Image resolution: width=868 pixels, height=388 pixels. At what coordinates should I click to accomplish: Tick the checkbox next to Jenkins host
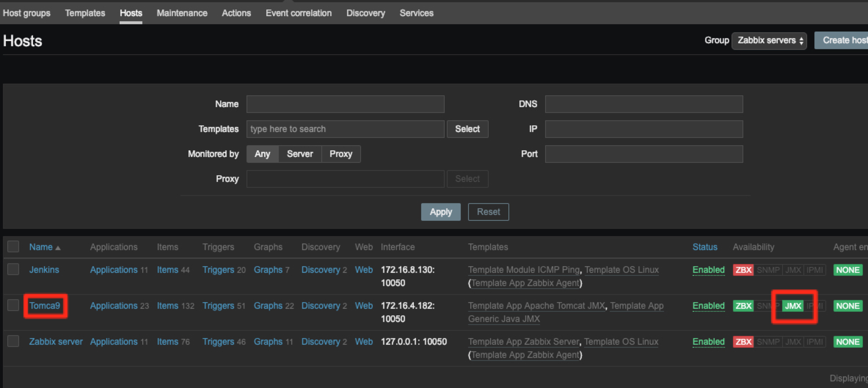click(x=13, y=269)
